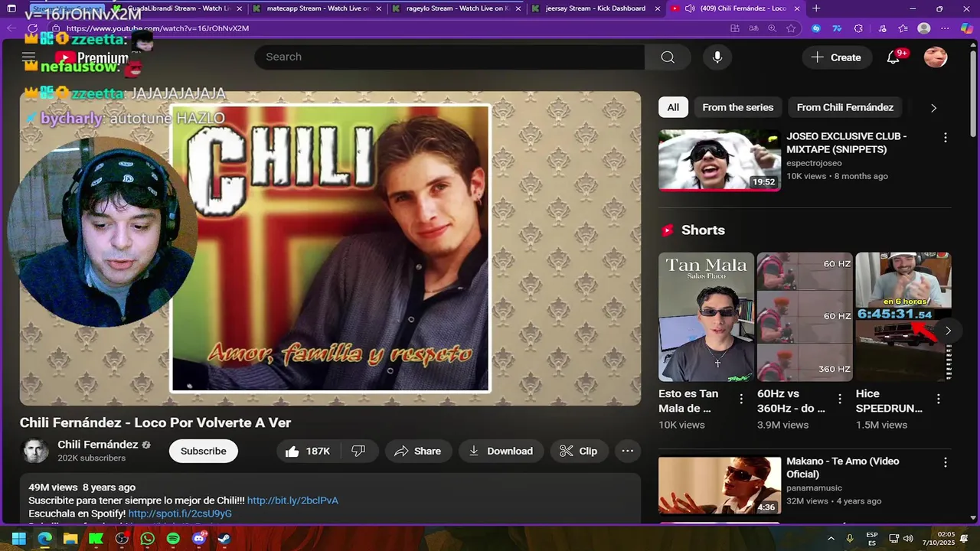Open the spoti.fi/2csU9yG Spotify link

coord(180,514)
